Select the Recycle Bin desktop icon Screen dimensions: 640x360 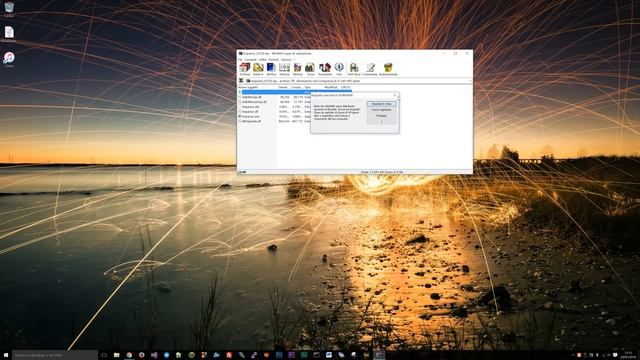point(9,9)
